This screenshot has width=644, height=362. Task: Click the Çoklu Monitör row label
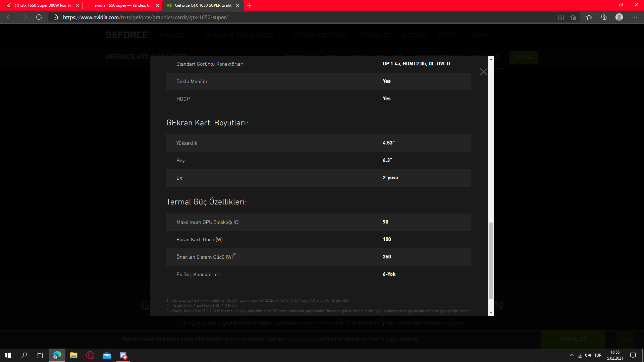(x=192, y=81)
